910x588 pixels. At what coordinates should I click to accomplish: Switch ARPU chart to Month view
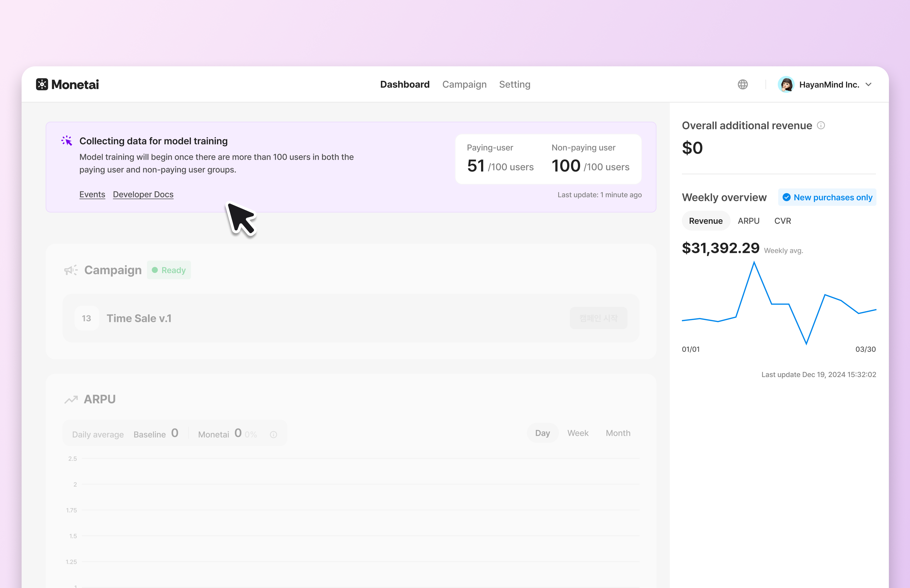coord(618,433)
